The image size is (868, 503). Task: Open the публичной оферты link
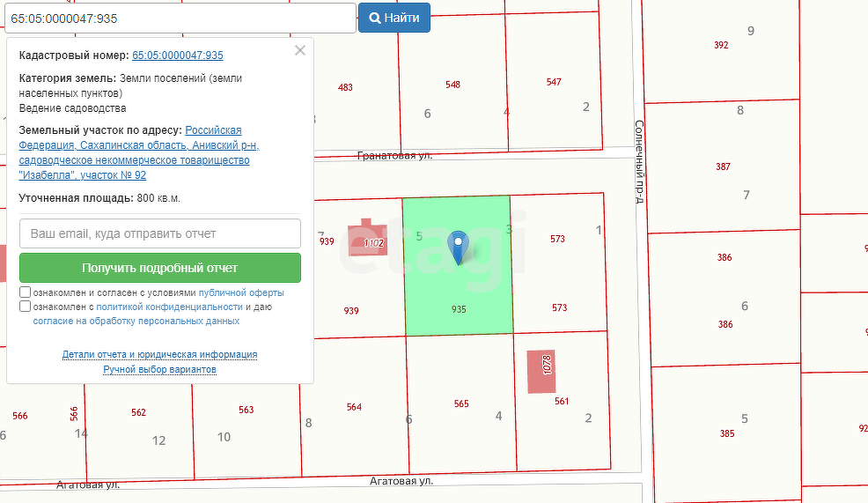pos(240,292)
